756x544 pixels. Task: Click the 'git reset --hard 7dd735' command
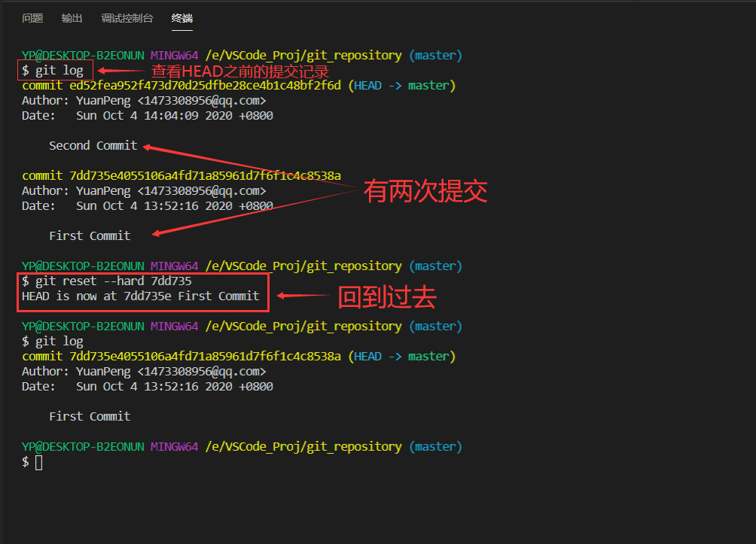click(113, 281)
